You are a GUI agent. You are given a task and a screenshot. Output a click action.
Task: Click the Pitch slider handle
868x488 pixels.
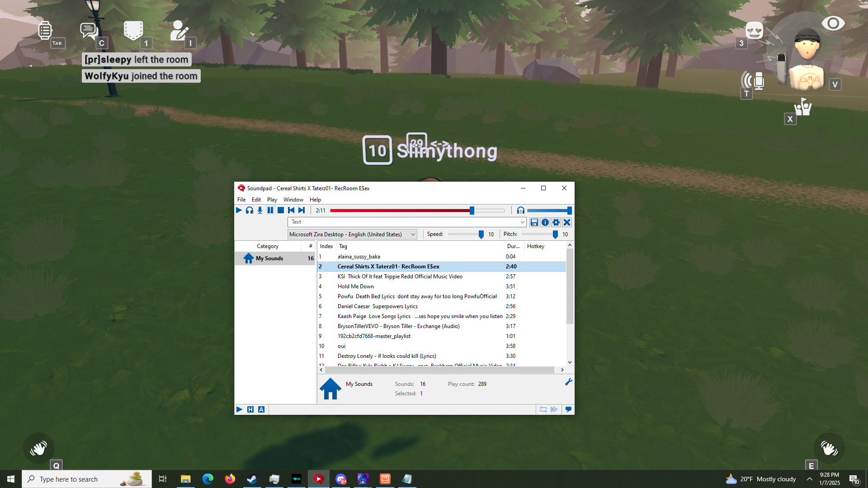pyautogui.click(x=555, y=235)
